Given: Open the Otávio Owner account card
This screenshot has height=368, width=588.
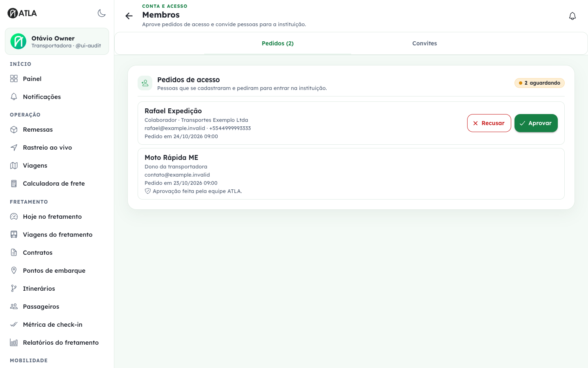Looking at the screenshot, I should (x=57, y=41).
